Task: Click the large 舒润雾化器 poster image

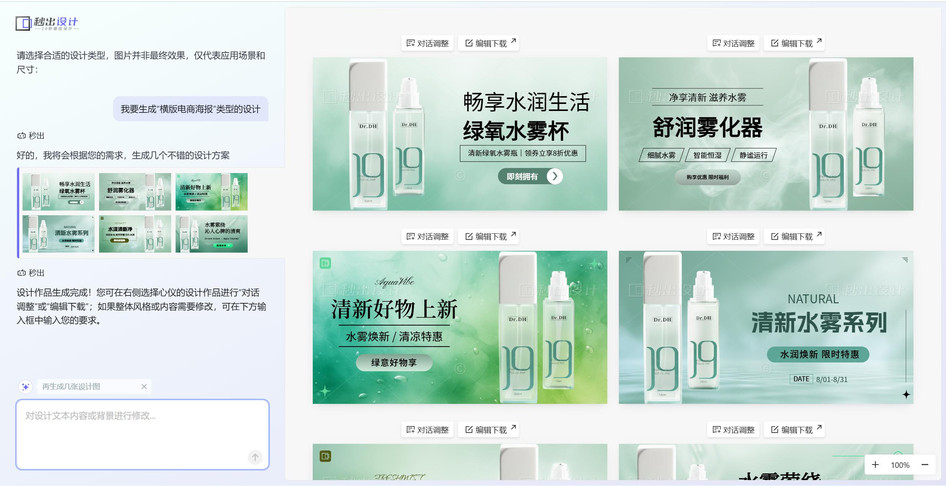Action: [766, 134]
